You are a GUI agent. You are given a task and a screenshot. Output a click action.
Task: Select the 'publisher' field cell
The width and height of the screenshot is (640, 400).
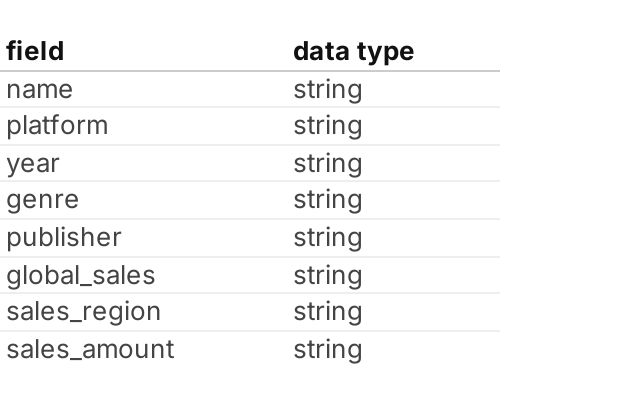(x=64, y=237)
